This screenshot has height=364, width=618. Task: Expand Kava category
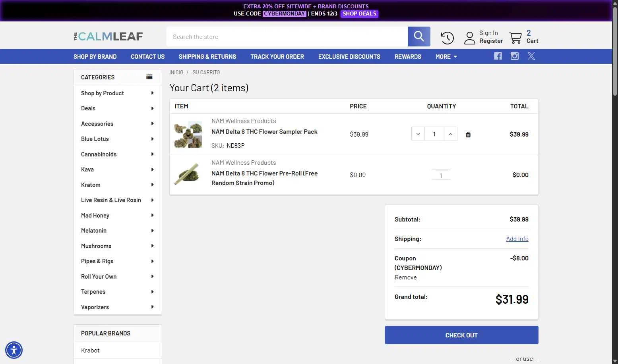pyautogui.click(x=152, y=169)
